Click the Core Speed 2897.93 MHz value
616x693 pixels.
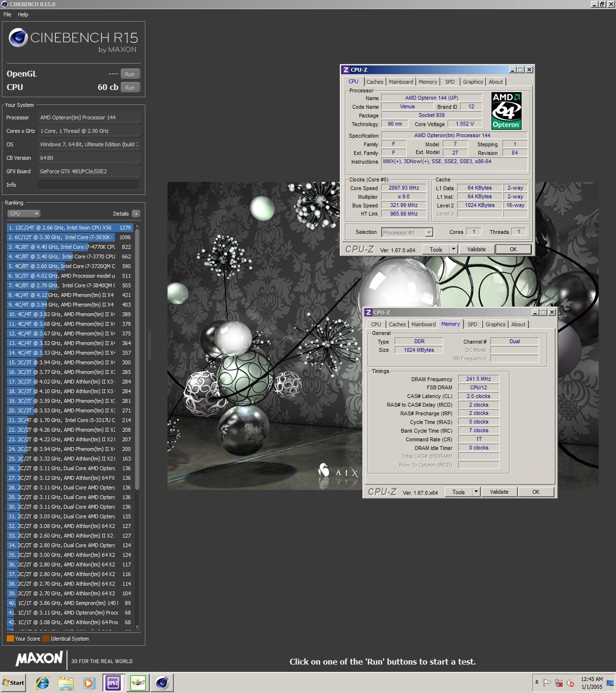click(404, 188)
